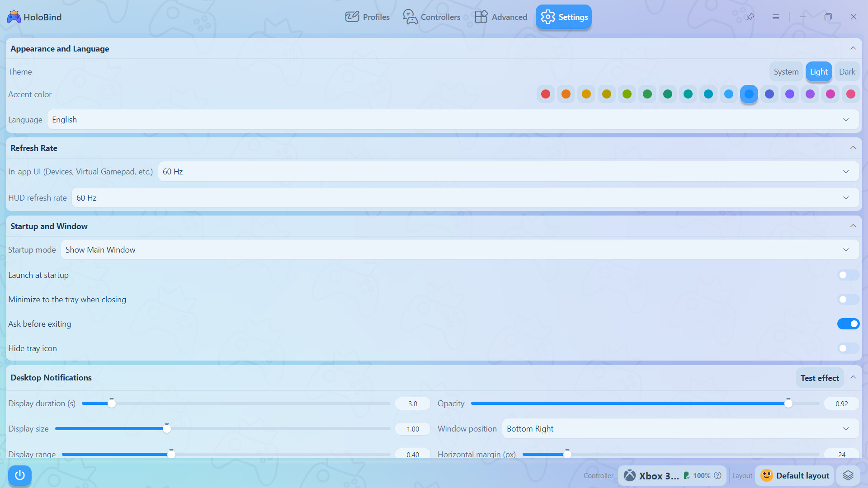Turn on Hide tray icon toggle
This screenshot has width=868, height=488.
coord(848,348)
